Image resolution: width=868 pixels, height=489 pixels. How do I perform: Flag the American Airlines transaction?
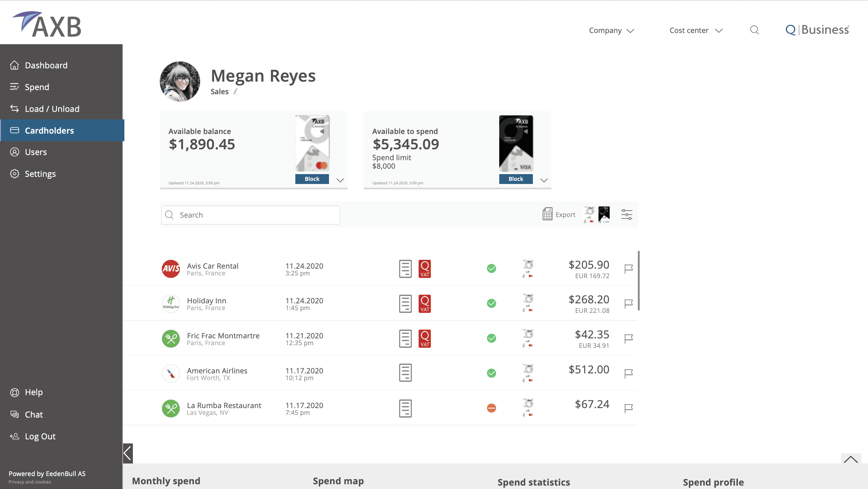pyautogui.click(x=628, y=373)
